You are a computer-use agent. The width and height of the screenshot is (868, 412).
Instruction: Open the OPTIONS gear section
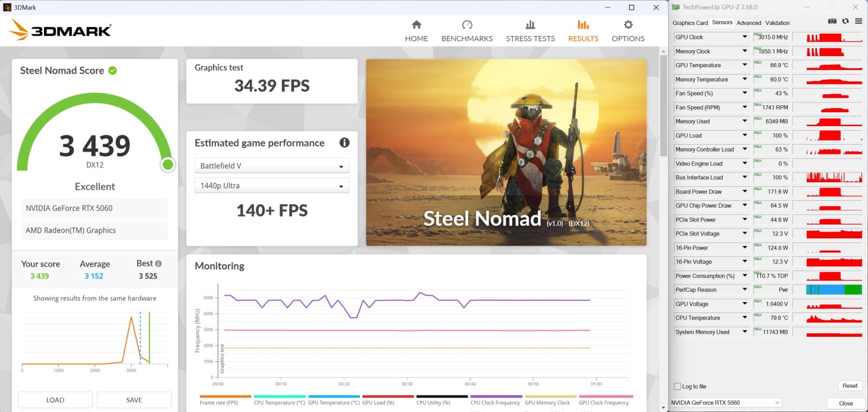click(628, 31)
